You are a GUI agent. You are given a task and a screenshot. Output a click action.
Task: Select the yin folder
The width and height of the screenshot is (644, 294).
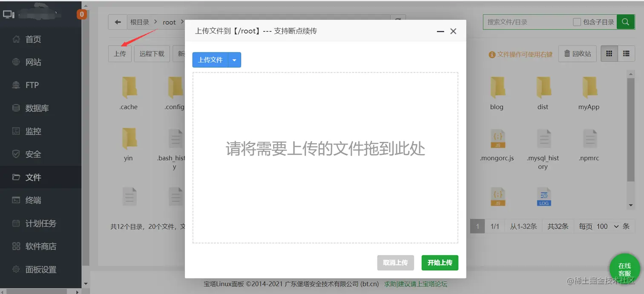(129, 145)
